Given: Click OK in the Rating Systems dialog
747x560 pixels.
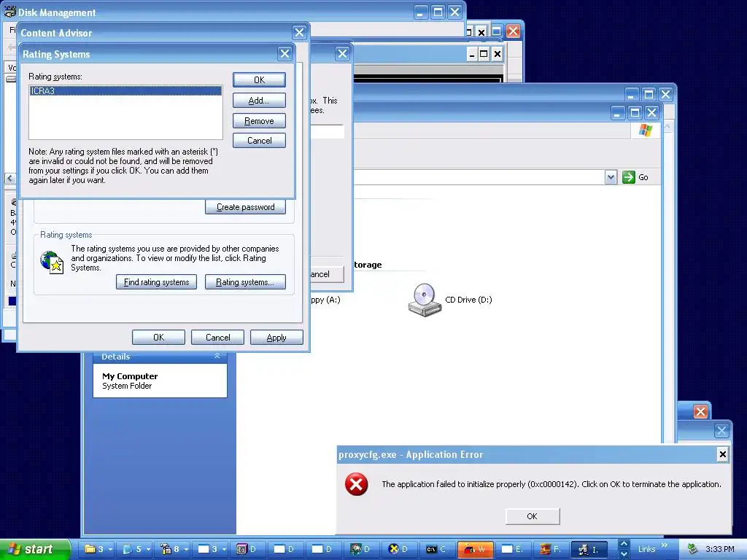Looking at the screenshot, I should point(259,79).
